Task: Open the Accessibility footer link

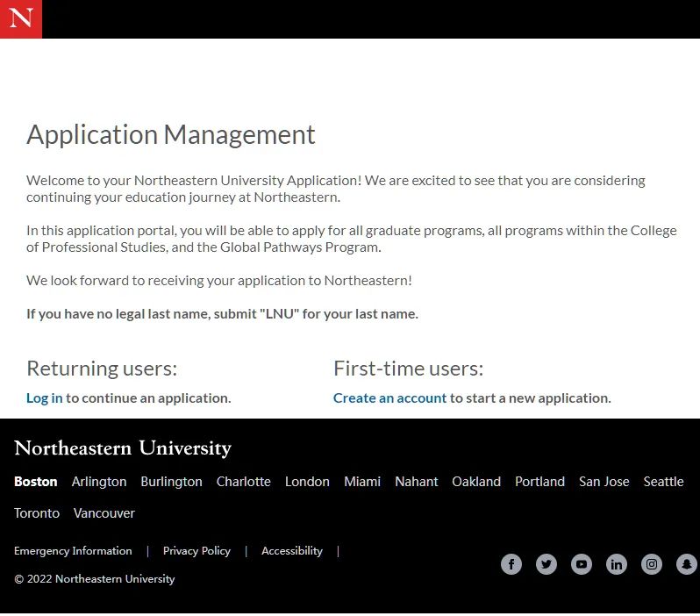Action: [x=292, y=551]
